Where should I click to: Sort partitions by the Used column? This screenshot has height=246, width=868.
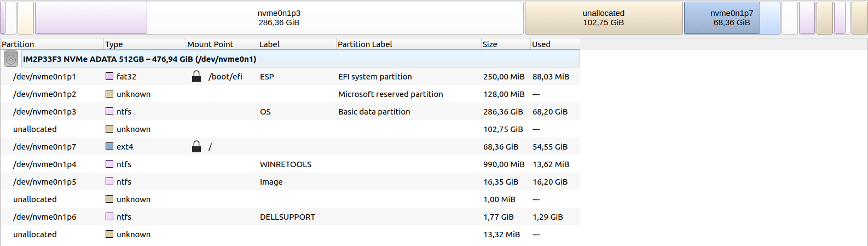[x=555, y=44]
